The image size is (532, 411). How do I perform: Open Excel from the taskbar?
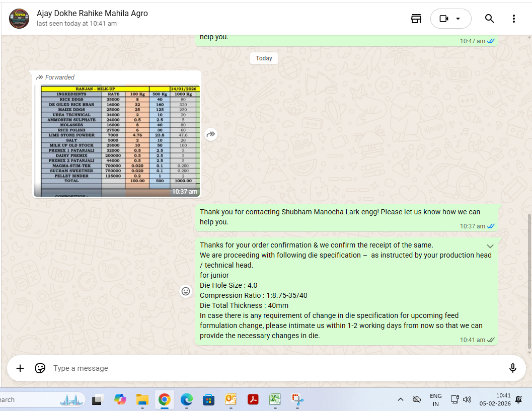274,399
